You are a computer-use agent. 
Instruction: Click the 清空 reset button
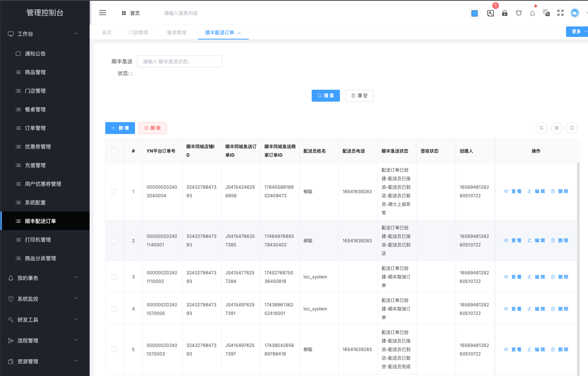click(x=359, y=96)
